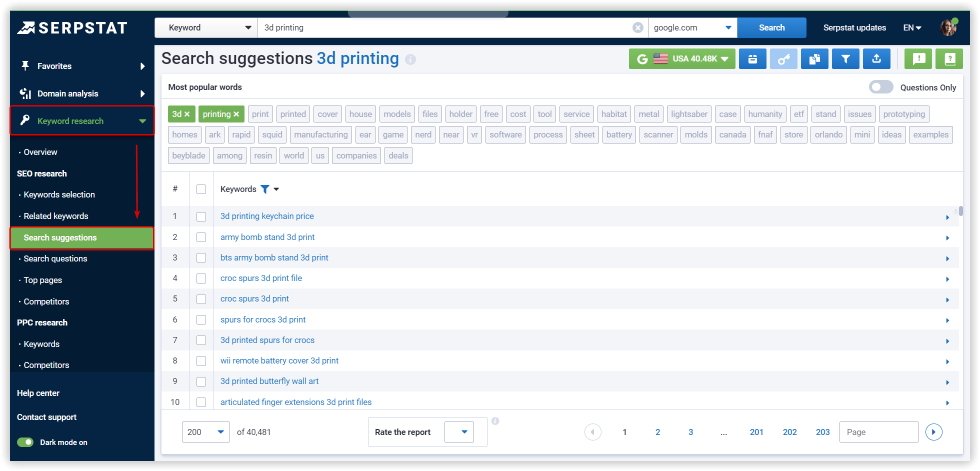This screenshot has width=980, height=471.
Task: Expand row arrow for '3d printed butterfly wall art'
Action: [947, 382]
